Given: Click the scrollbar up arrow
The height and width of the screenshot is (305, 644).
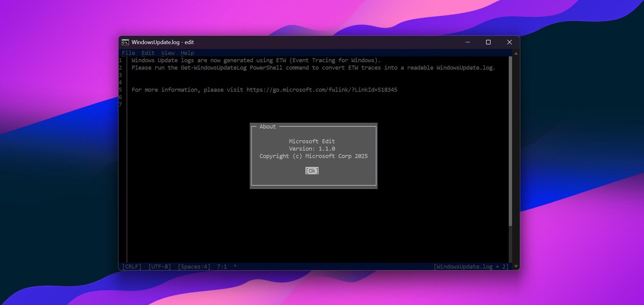Looking at the screenshot, I should pos(516,53).
